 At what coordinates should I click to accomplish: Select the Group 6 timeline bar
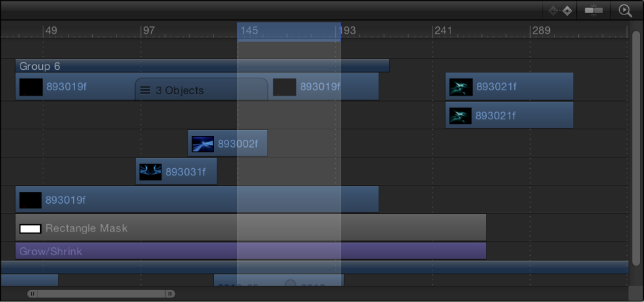coord(202,66)
